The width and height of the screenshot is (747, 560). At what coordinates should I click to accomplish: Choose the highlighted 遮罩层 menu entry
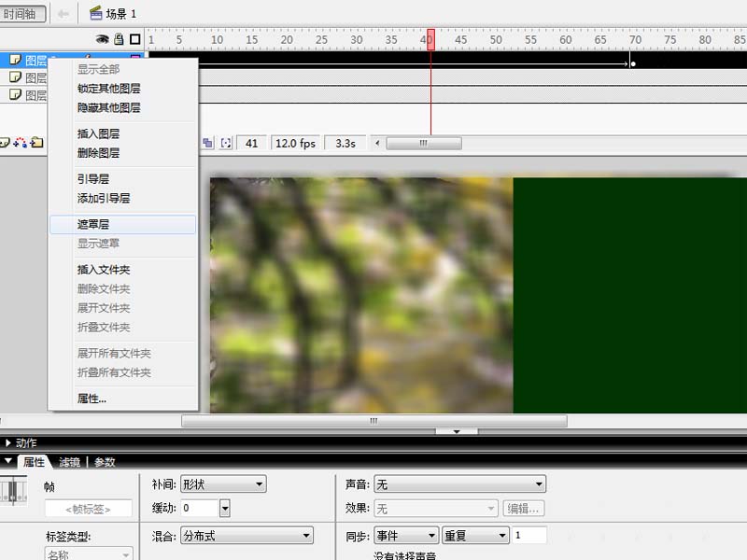click(x=122, y=224)
